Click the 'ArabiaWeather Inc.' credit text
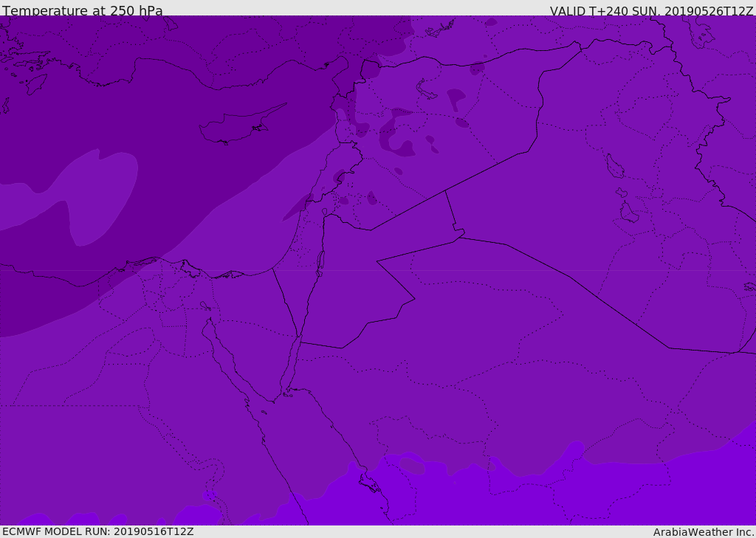This screenshot has width=756, height=538. (x=704, y=532)
